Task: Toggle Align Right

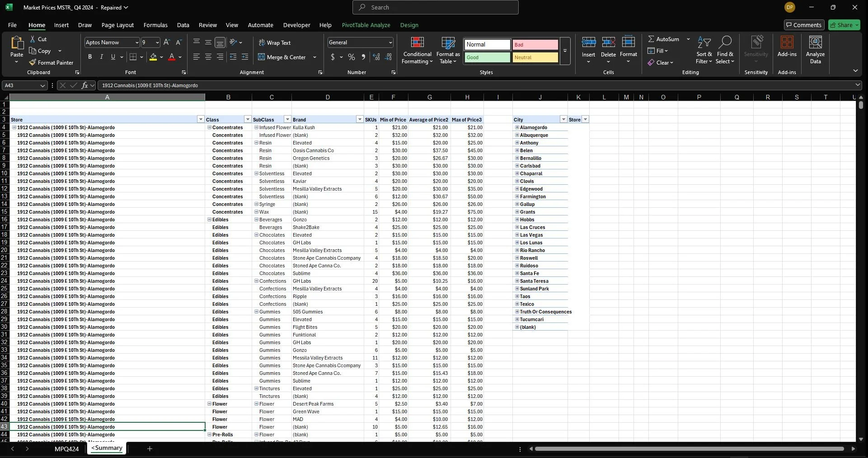Action: pos(220,57)
